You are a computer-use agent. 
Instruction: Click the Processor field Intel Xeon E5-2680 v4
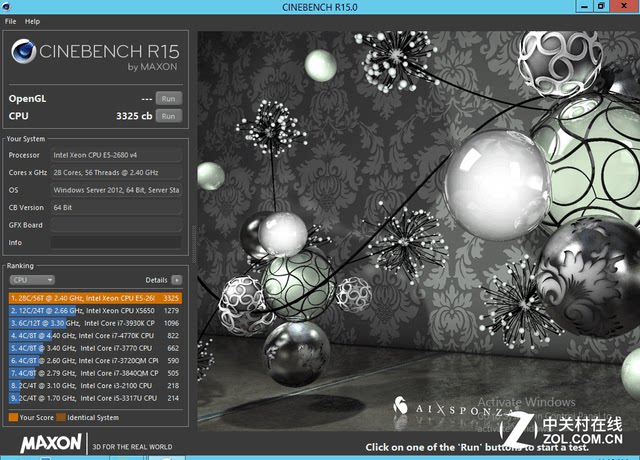[116, 155]
